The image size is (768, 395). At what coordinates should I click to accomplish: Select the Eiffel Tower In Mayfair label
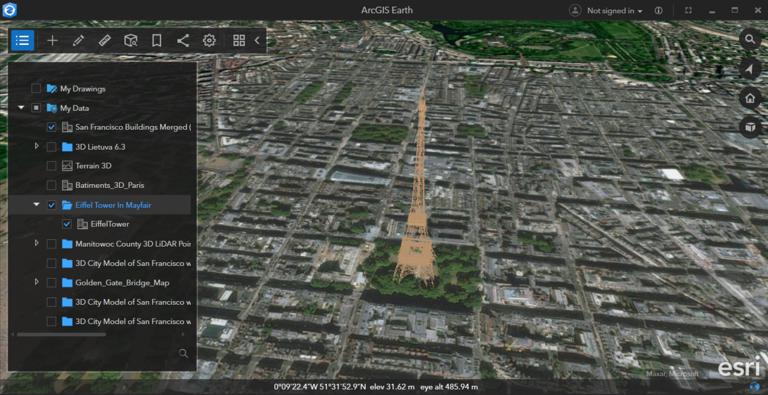(113, 205)
